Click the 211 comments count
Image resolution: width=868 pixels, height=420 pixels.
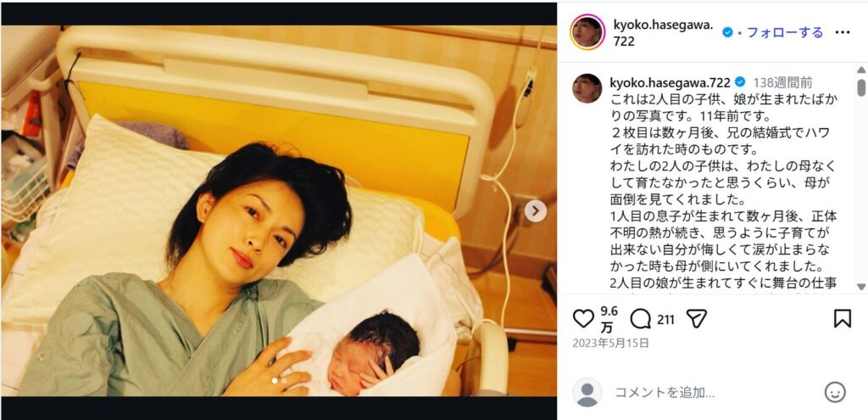point(665,319)
